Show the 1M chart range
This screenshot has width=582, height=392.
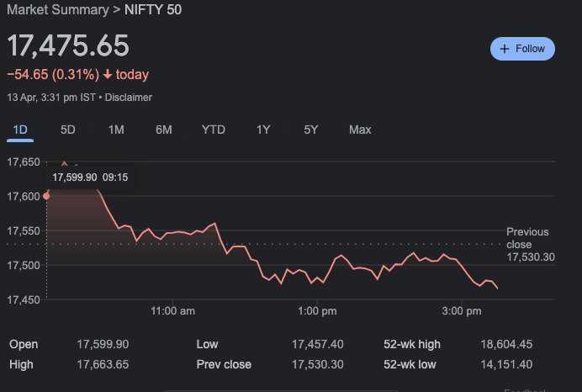coord(116,130)
